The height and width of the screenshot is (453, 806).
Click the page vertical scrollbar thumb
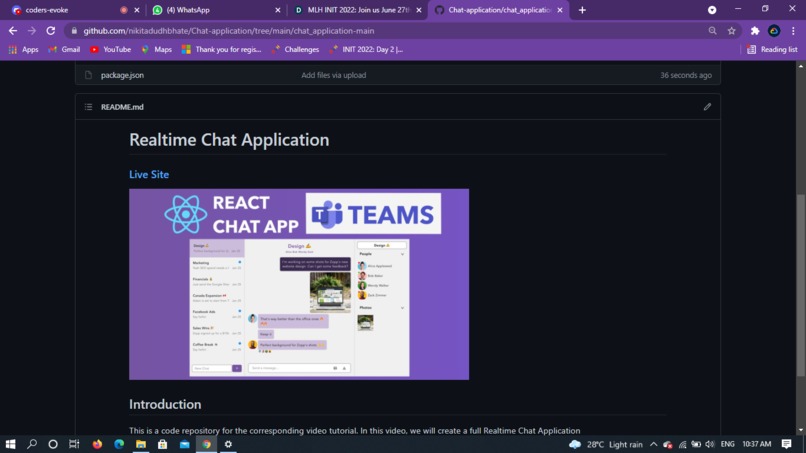801,285
